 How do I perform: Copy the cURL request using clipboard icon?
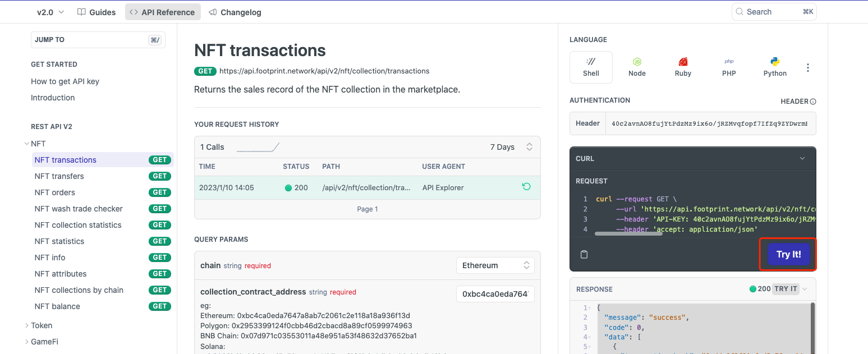(x=584, y=254)
